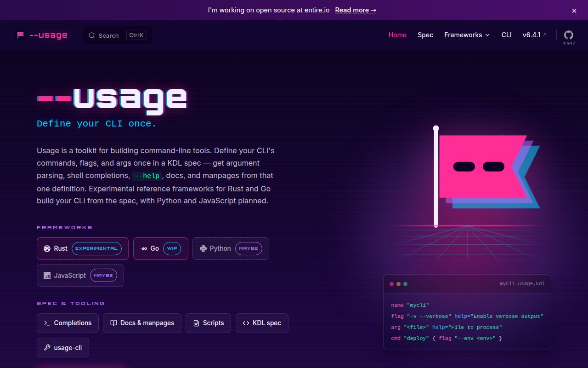Open the Rust framework card label
Screen dimensions: 588x368
pos(61,248)
